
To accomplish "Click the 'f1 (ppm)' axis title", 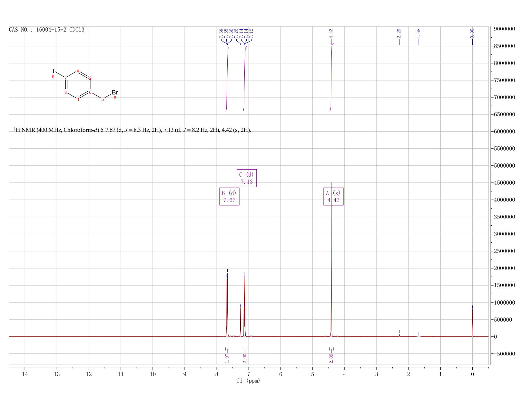I will (x=248, y=381).
